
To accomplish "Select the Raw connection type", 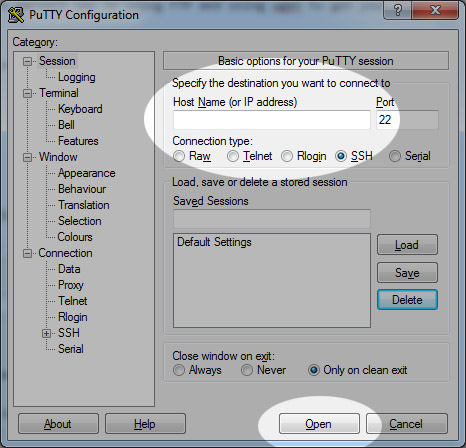I will 179,156.
